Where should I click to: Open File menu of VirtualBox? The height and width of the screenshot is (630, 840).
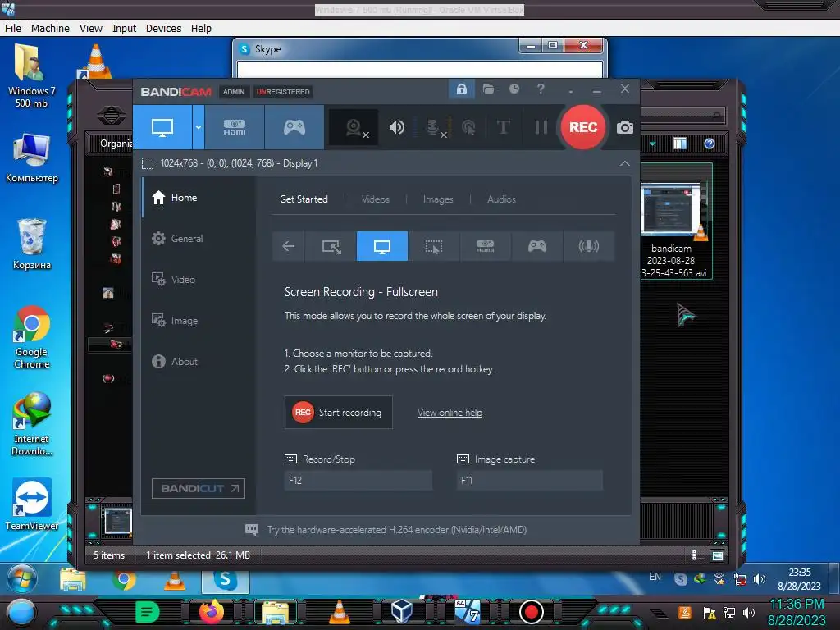(13, 29)
